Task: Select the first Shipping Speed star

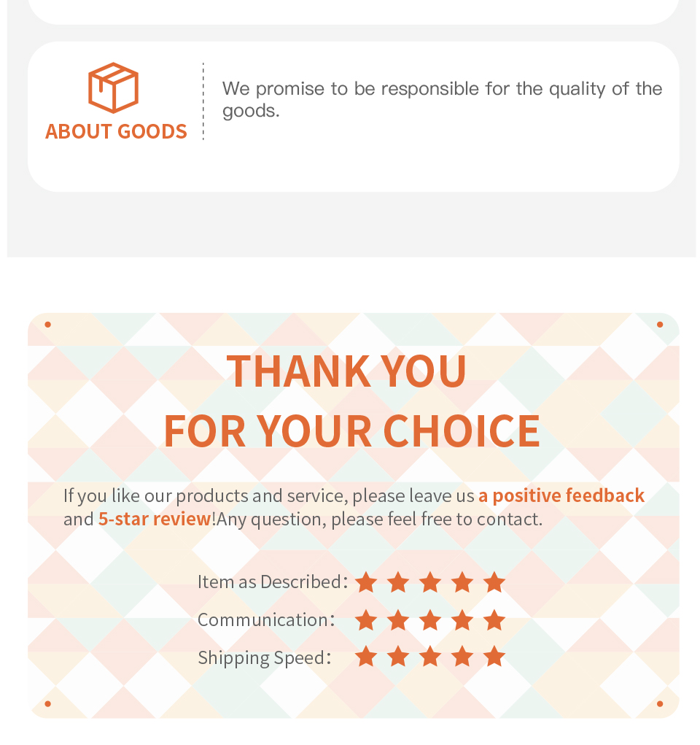Action: (x=366, y=657)
